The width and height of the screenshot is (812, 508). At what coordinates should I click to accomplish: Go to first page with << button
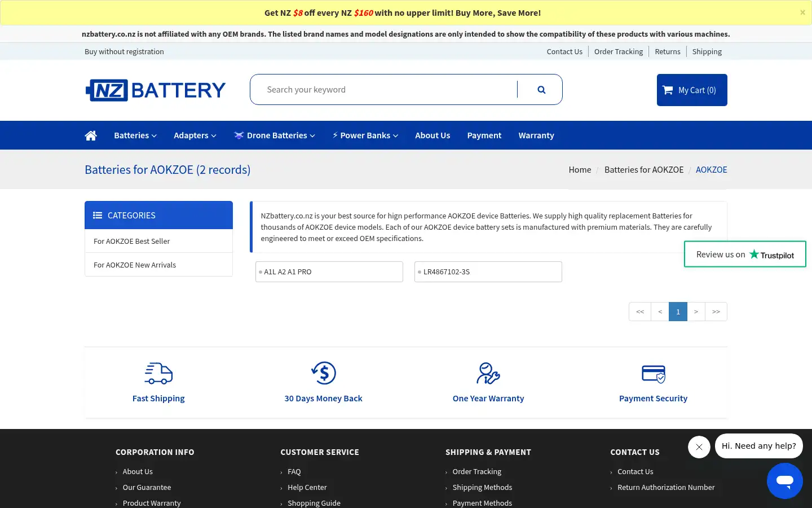pyautogui.click(x=640, y=312)
